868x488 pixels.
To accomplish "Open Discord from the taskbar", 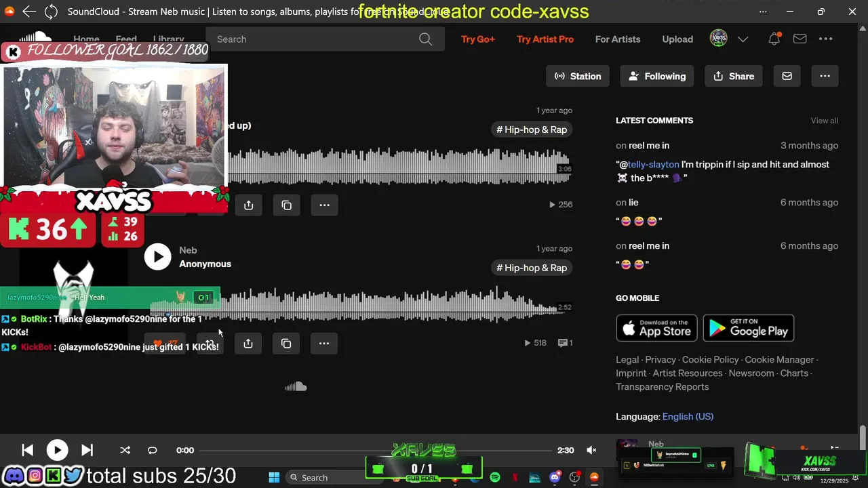I will 555,477.
